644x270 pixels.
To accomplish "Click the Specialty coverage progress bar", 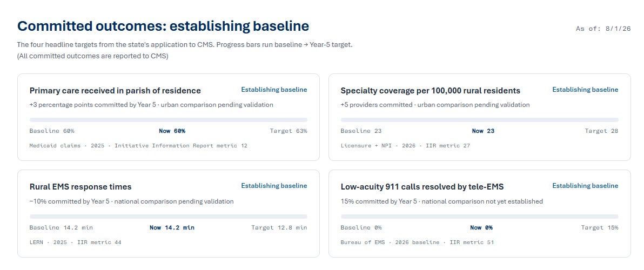I will pyautogui.click(x=479, y=120).
